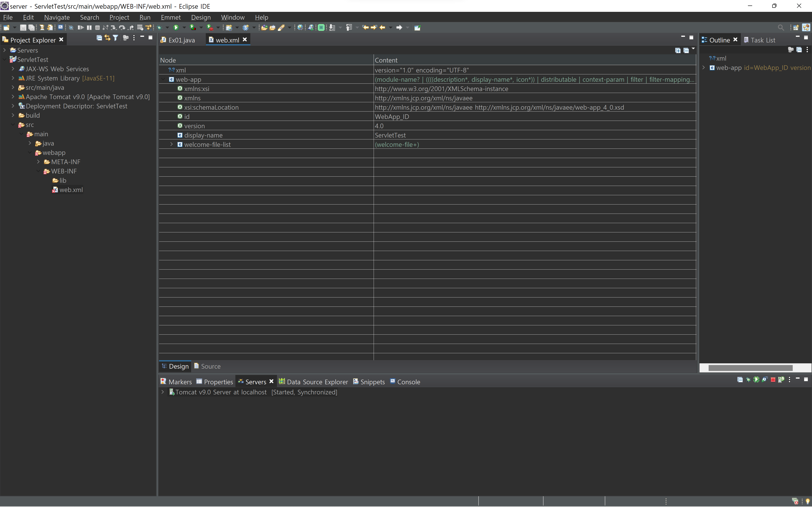Image resolution: width=812 pixels, height=507 pixels.
Task: Select Tomcat v9.0 Server at localhost
Action: tap(221, 392)
